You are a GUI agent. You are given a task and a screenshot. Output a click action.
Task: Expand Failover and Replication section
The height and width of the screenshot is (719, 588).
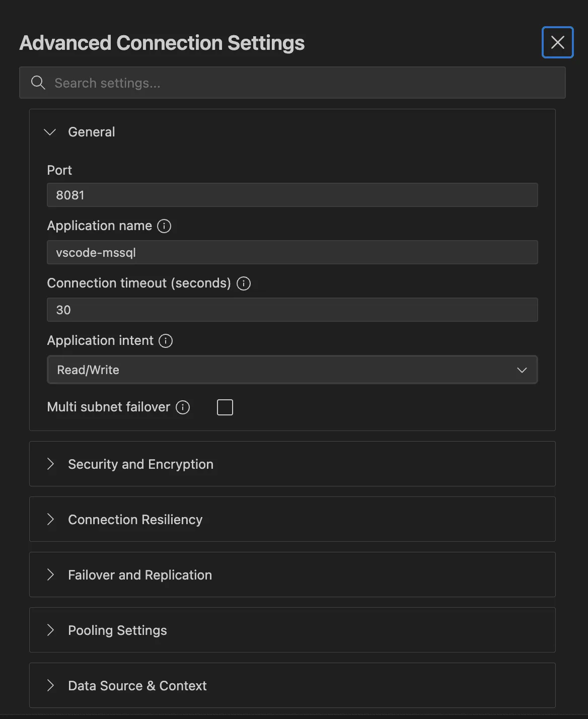[x=292, y=574]
